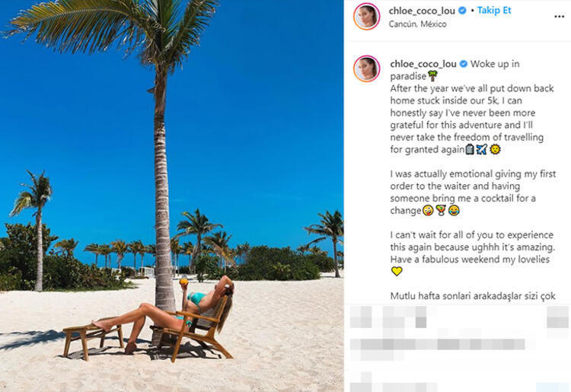Click the Turkish caption line Mutlu hafta sonlari
The image size is (571, 392).
473,296
